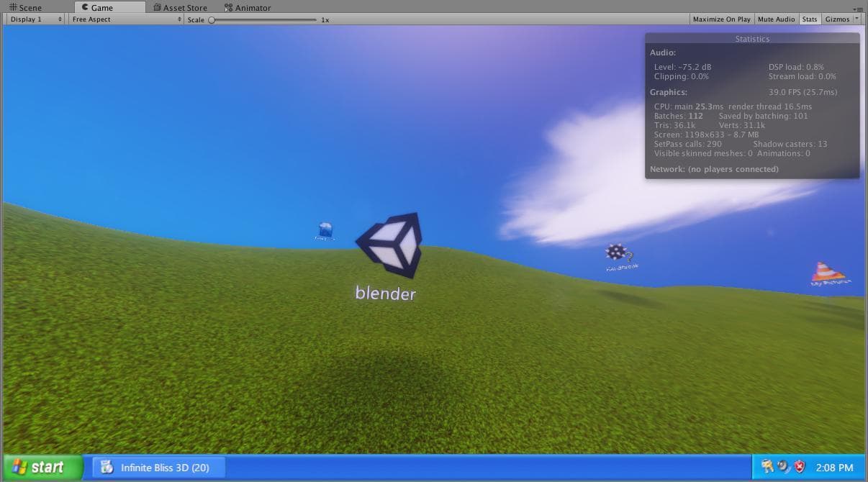Switch to the Scene tab
This screenshot has width=868, height=482.
tap(25, 7)
